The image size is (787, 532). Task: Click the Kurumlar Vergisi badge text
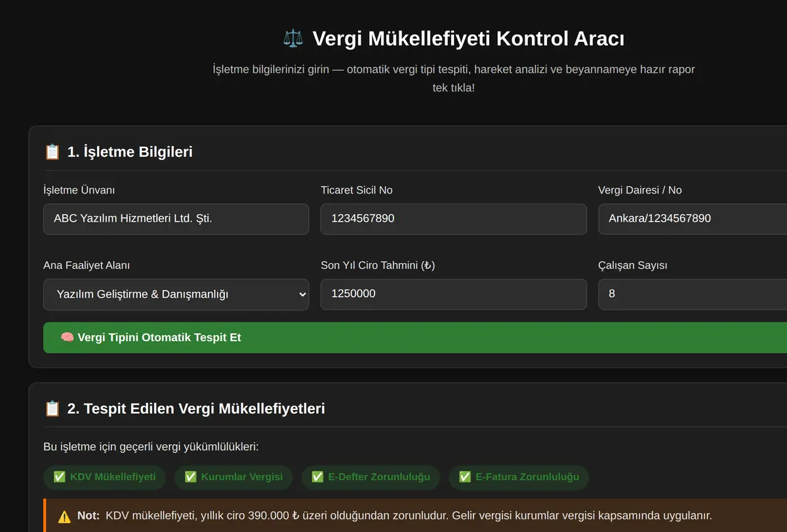tap(242, 477)
